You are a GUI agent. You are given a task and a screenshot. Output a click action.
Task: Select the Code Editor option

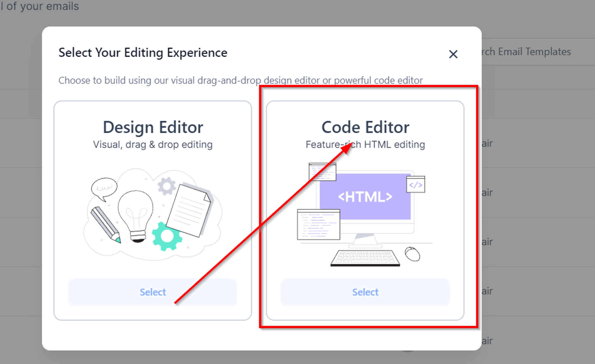[365, 292]
